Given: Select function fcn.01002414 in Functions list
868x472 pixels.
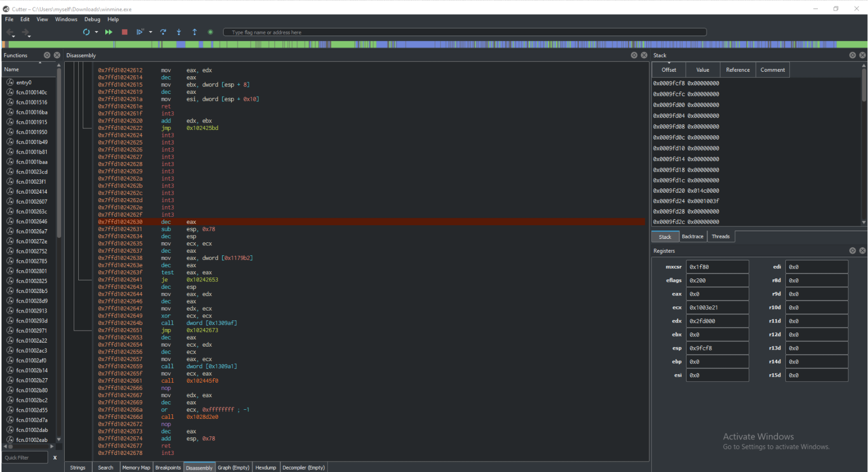Looking at the screenshot, I should click(x=31, y=191).
